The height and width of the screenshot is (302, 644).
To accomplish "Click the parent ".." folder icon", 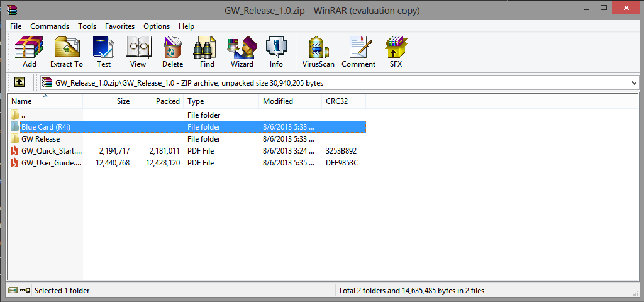I will (x=15, y=115).
